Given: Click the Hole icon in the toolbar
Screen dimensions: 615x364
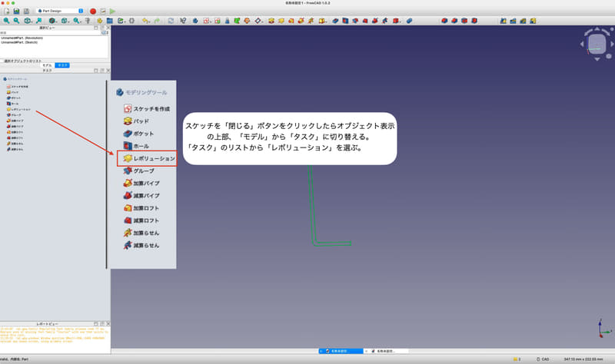Looking at the screenshot, I should [x=345, y=21].
